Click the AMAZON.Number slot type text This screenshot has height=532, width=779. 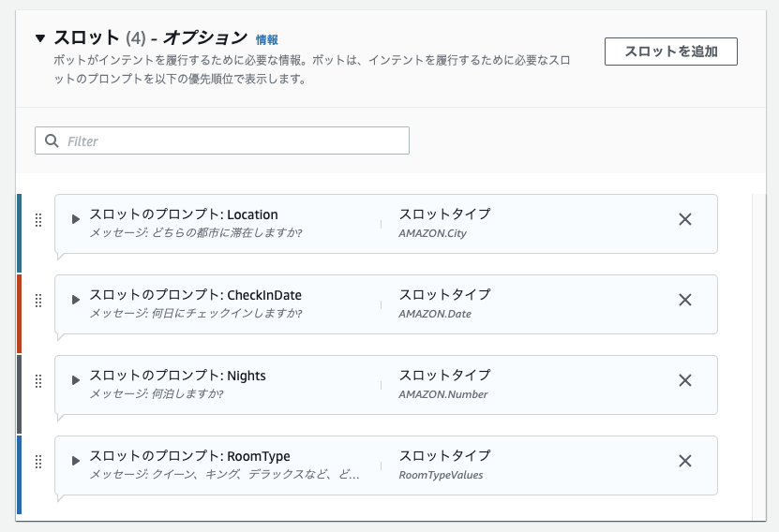tap(443, 394)
